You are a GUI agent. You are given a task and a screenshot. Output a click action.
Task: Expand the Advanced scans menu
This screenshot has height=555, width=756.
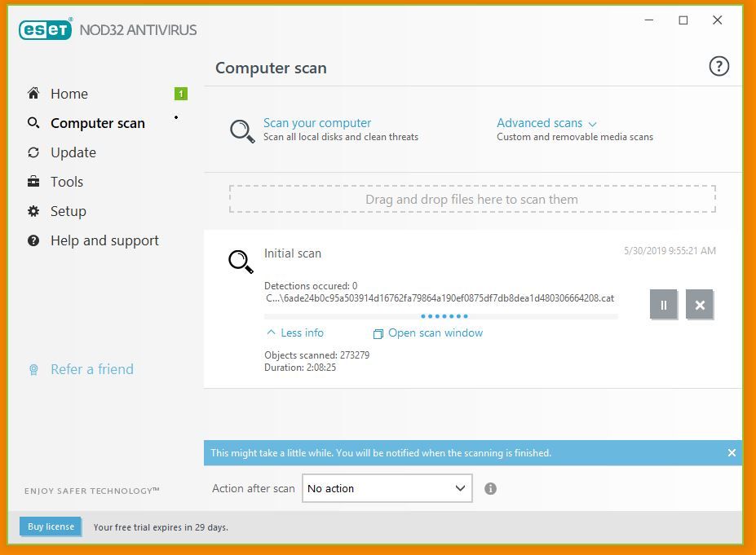(540, 123)
